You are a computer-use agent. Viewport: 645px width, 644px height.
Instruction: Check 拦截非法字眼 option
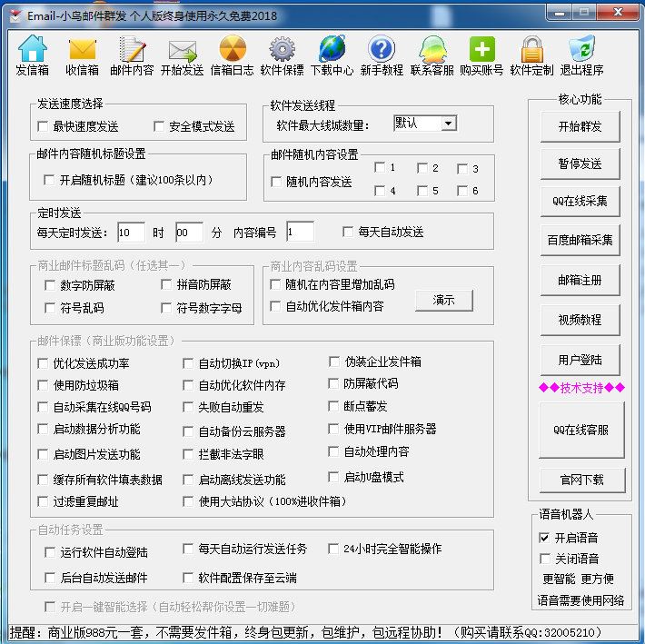(x=188, y=454)
